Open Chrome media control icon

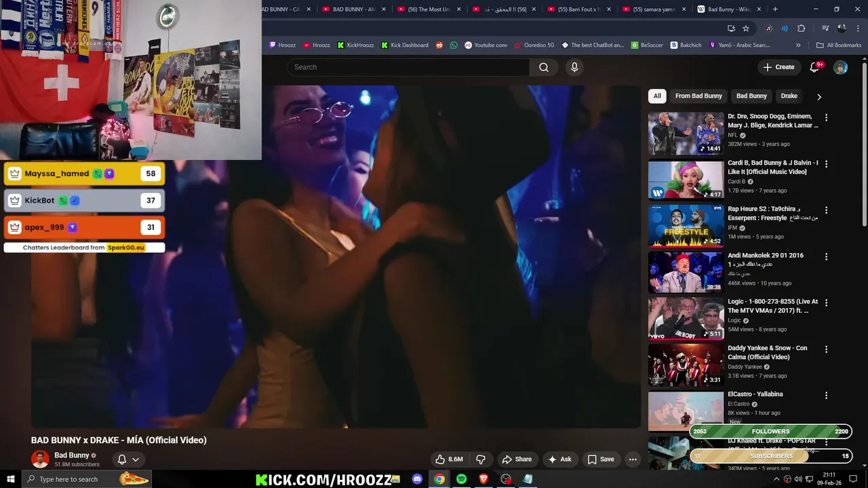click(825, 28)
